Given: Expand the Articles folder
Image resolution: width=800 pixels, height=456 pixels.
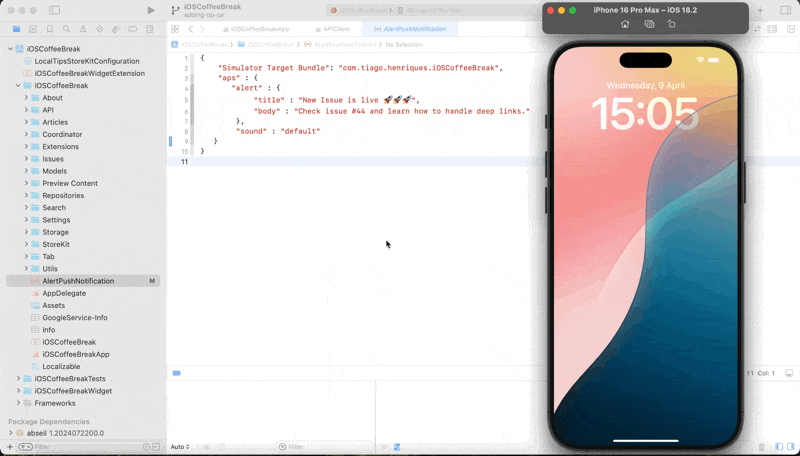Looking at the screenshot, I should pyautogui.click(x=27, y=122).
